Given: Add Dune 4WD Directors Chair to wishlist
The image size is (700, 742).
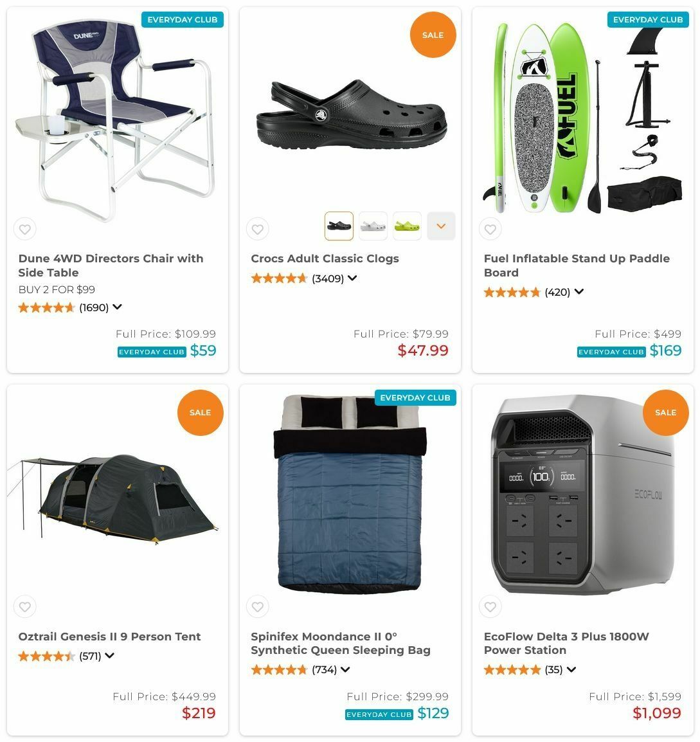Looking at the screenshot, I should (25, 230).
